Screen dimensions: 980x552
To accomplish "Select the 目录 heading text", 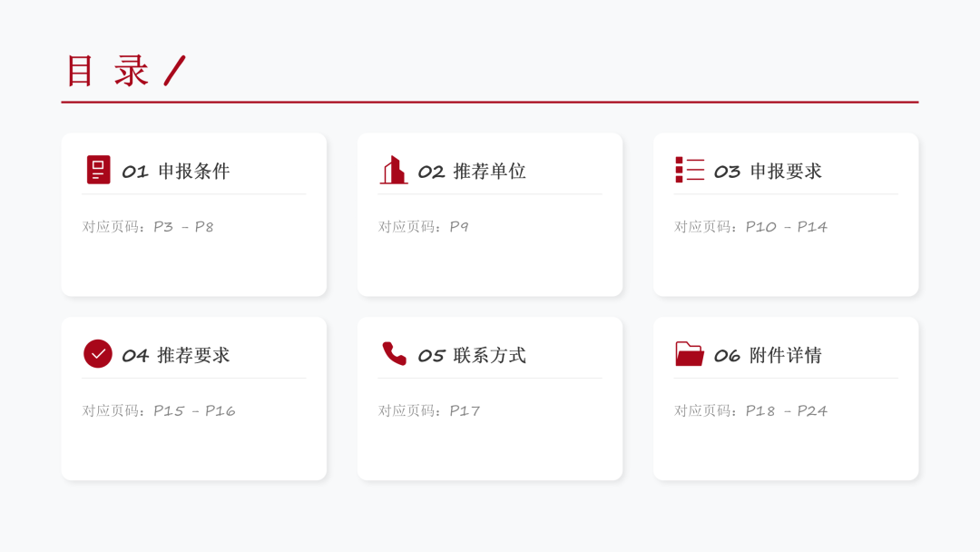I will [x=107, y=71].
